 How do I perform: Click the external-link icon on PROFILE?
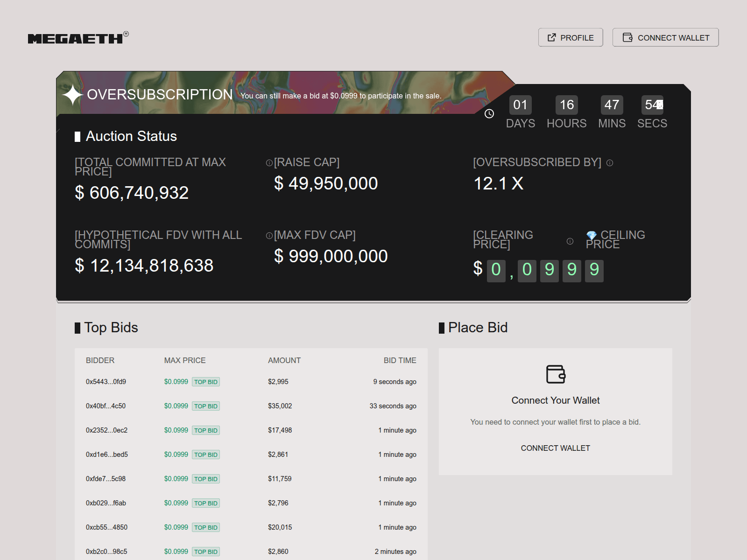551,37
